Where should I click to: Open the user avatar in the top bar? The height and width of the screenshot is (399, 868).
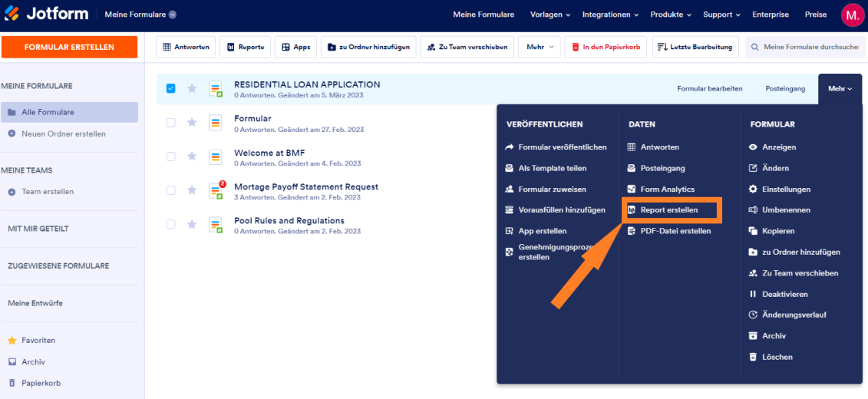pyautogui.click(x=851, y=15)
